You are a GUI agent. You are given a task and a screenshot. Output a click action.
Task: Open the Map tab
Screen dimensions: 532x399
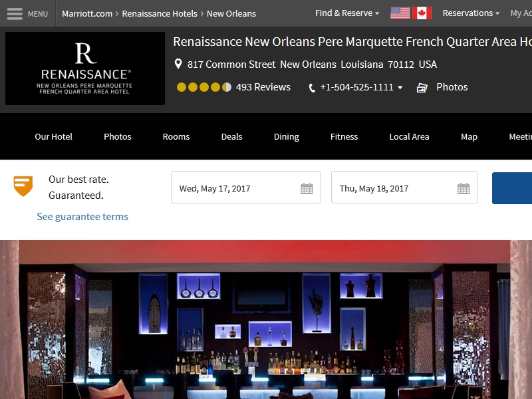(x=469, y=137)
